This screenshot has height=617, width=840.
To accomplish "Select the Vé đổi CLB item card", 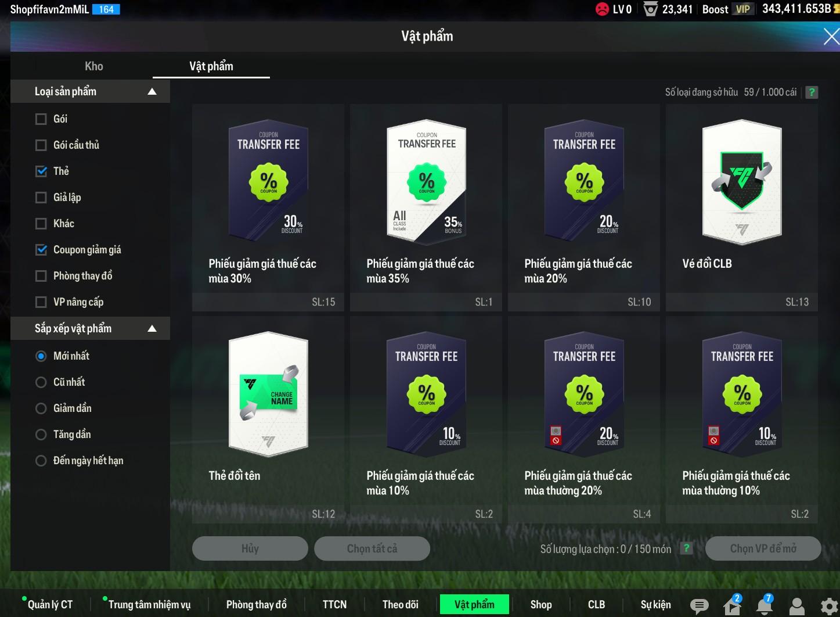I will tap(741, 207).
